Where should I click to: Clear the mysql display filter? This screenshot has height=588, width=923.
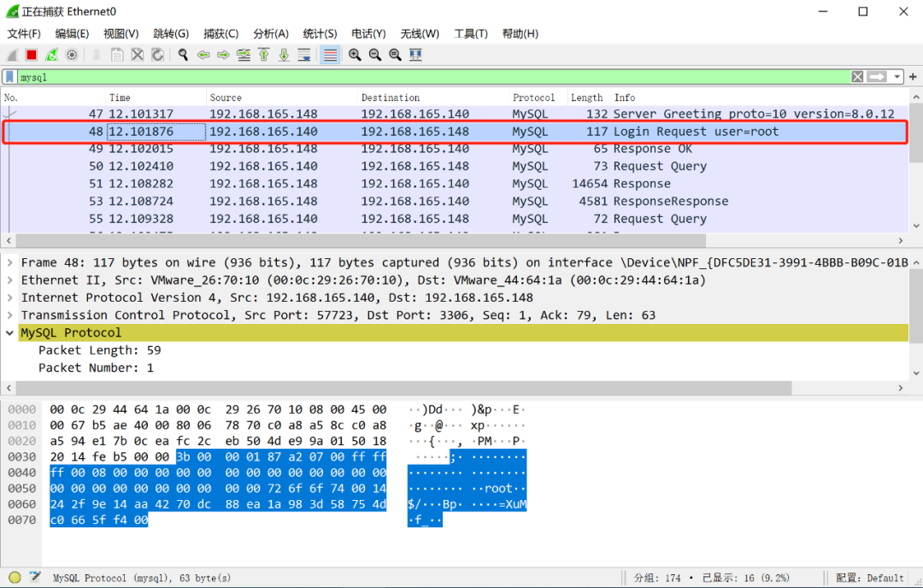(x=858, y=77)
